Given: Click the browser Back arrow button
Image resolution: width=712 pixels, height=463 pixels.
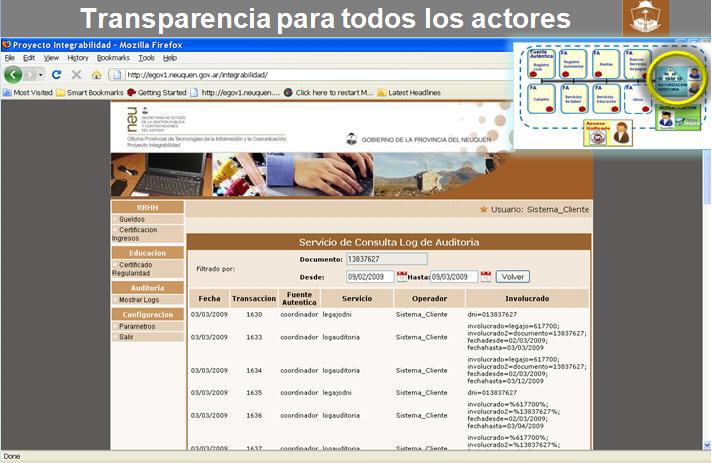Looking at the screenshot, I should (x=13, y=75).
